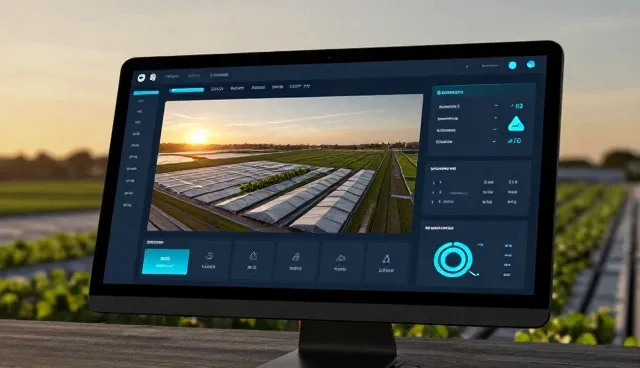Open the cyan chat bubble icon

pos(531,64)
